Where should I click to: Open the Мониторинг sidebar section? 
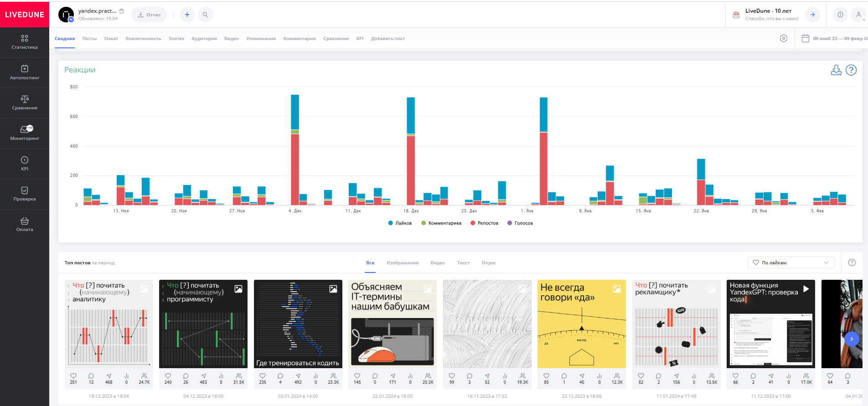click(x=25, y=133)
